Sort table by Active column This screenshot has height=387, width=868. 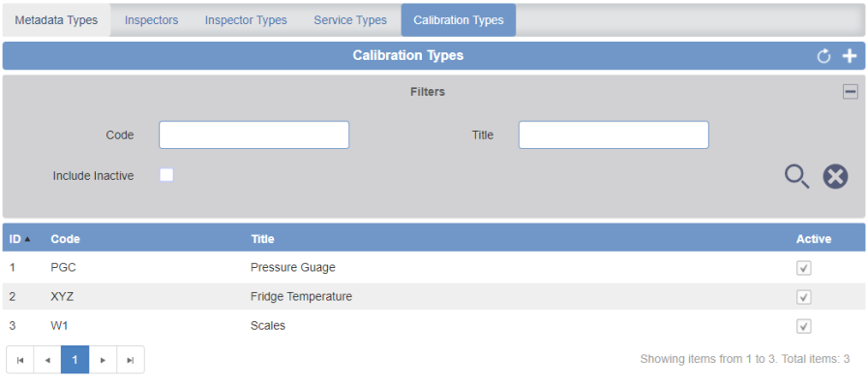pos(814,239)
